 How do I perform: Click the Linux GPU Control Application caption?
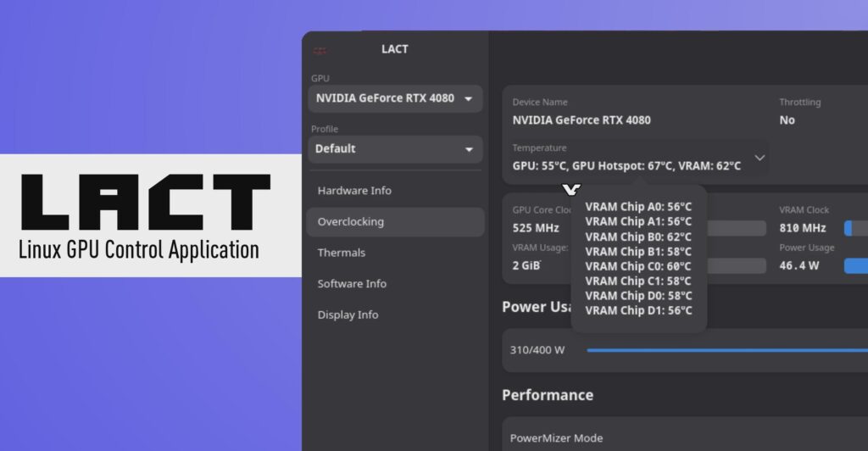click(139, 249)
